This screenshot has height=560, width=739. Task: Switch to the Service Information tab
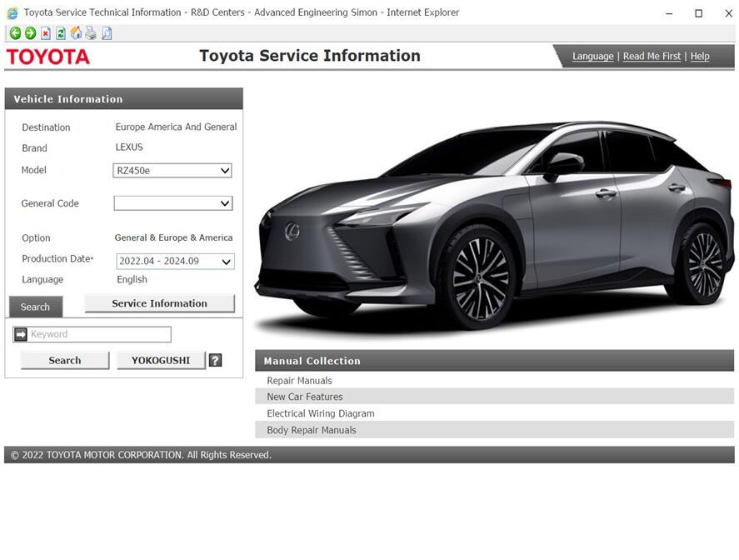point(160,303)
